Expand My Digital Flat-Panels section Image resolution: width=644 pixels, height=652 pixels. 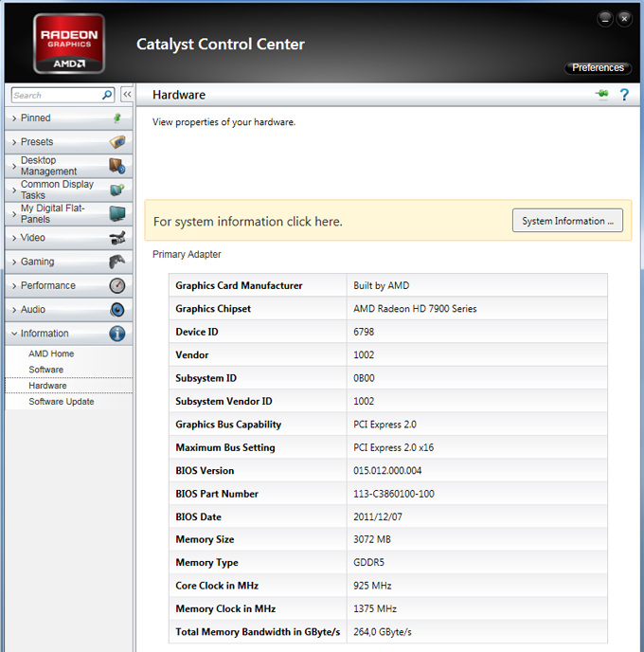click(x=68, y=214)
